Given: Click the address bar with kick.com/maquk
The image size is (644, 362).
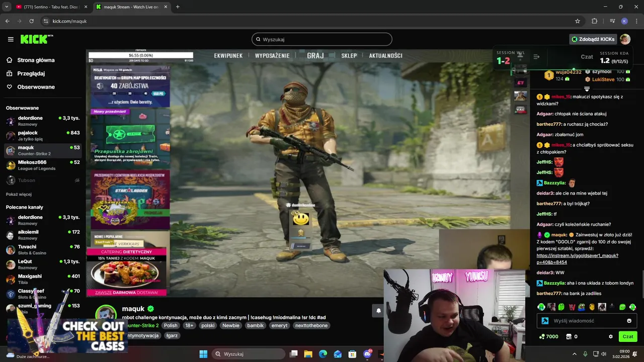Looking at the screenshot, I should point(312,21).
